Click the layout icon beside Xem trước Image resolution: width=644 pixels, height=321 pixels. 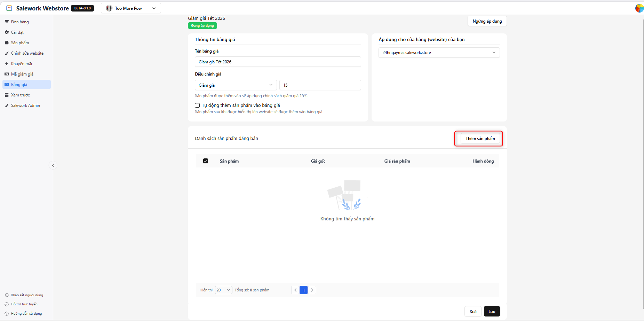(x=7, y=95)
